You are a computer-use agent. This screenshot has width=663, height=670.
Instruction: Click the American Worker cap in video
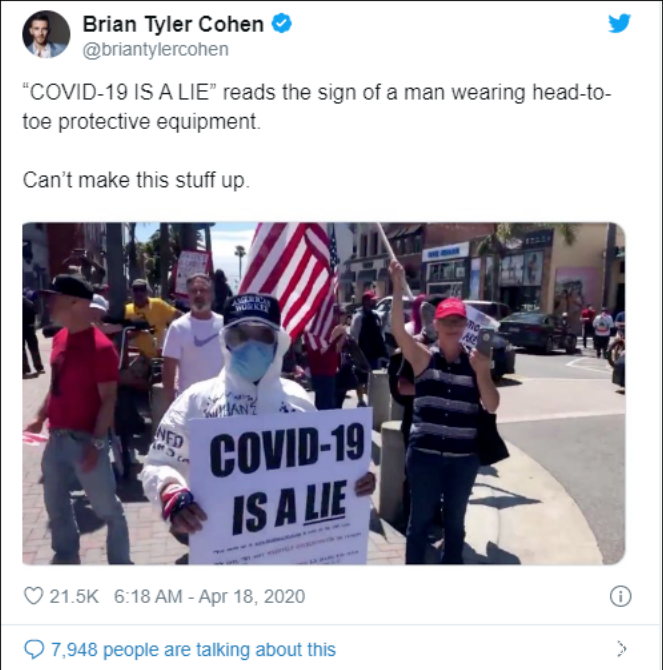click(252, 310)
